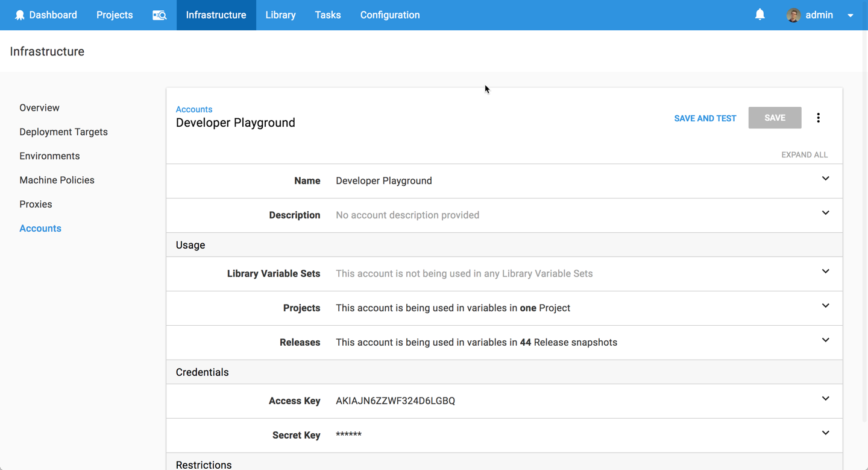The height and width of the screenshot is (470, 868).
Task: Select Deployment Targets in the sidebar
Action: (63, 132)
